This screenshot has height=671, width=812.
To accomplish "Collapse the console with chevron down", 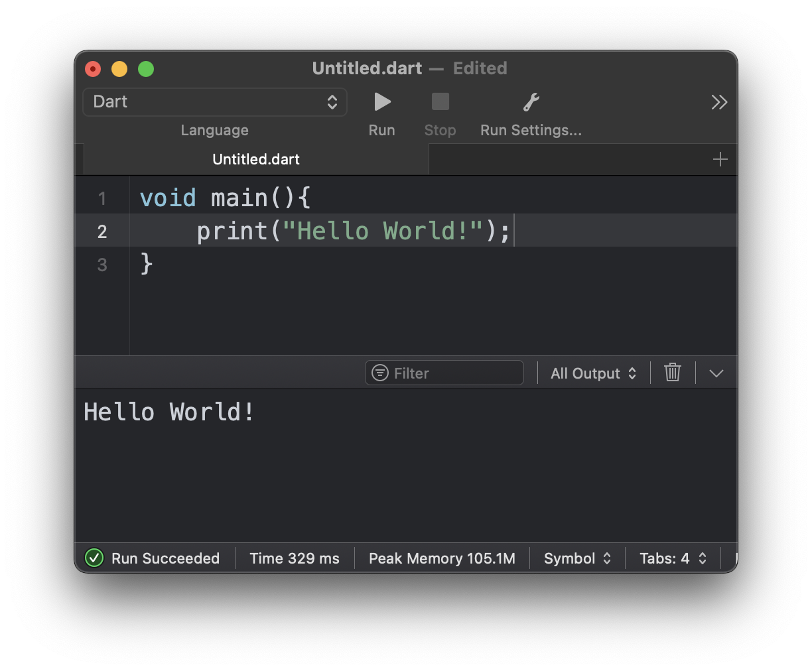I will pos(716,373).
